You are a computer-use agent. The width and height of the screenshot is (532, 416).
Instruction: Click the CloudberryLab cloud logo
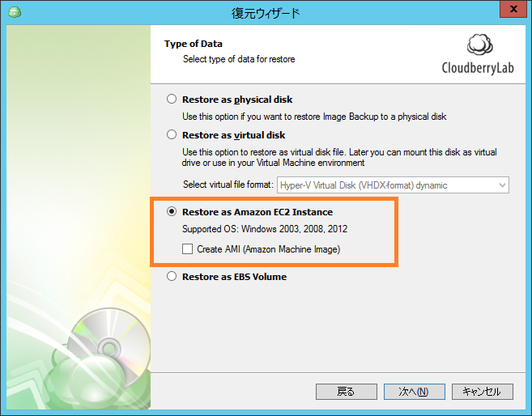point(479,45)
